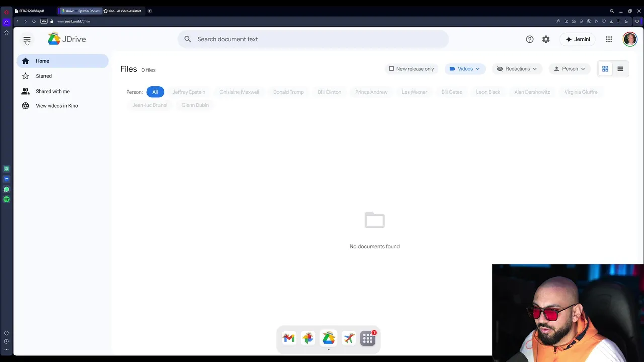Enable the New release only checkbox
The height and width of the screenshot is (362, 644).
(391, 69)
